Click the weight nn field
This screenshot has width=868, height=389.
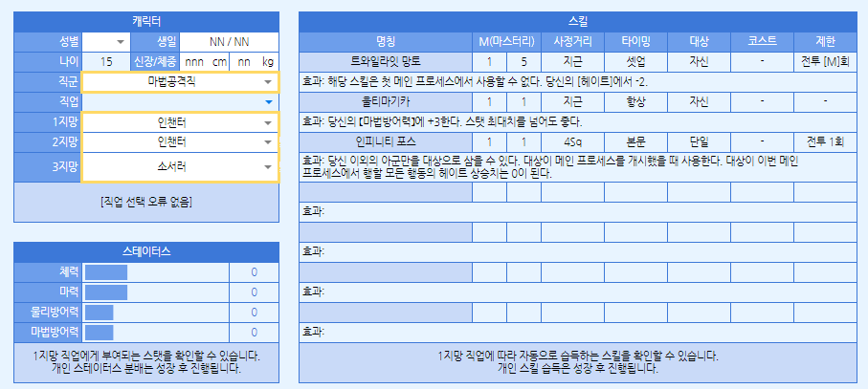[244, 62]
